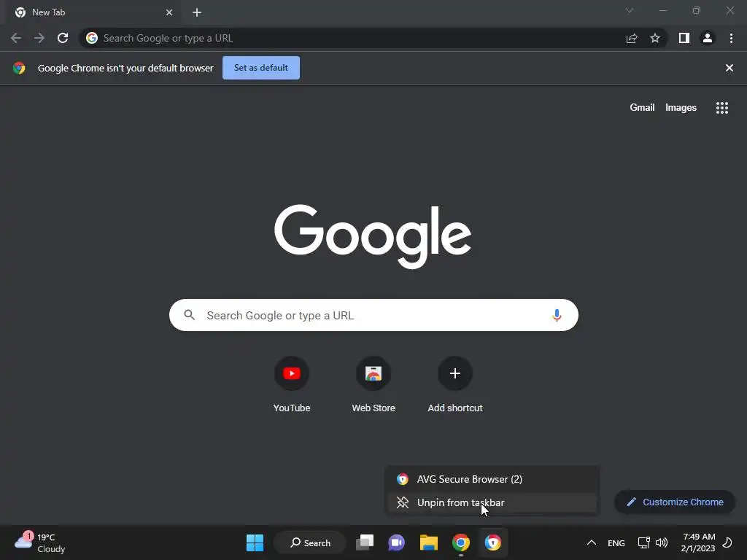The height and width of the screenshot is (560, 747).
Task: Open Task View on the taskbar
Action: click(365, 542)
